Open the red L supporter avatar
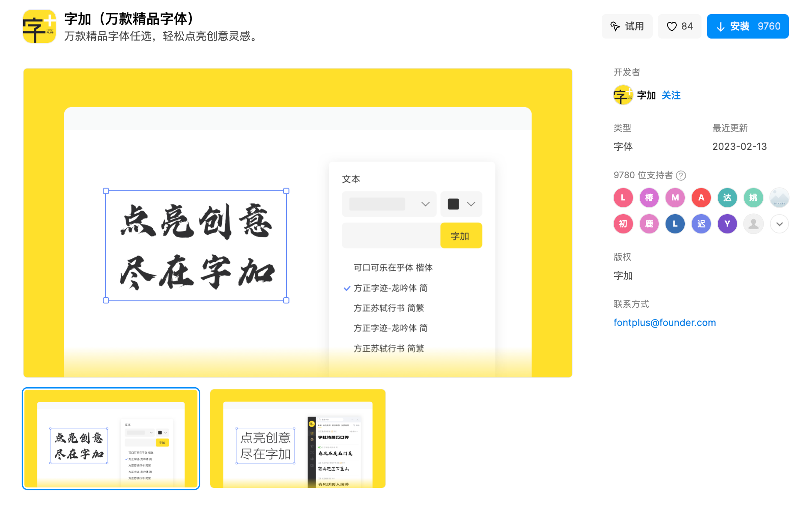 pyautogui.click(x=623, y=197)
